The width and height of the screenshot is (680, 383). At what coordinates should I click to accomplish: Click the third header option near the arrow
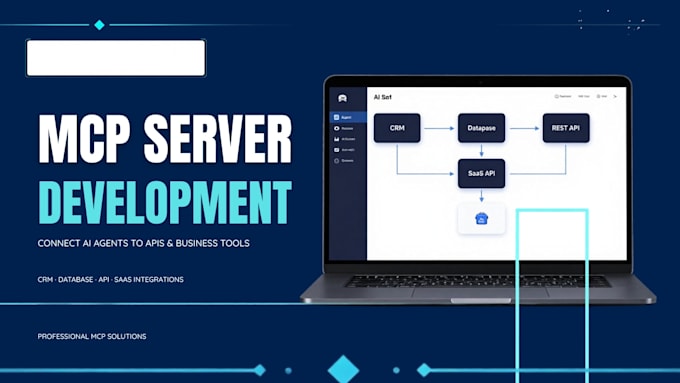602,96
